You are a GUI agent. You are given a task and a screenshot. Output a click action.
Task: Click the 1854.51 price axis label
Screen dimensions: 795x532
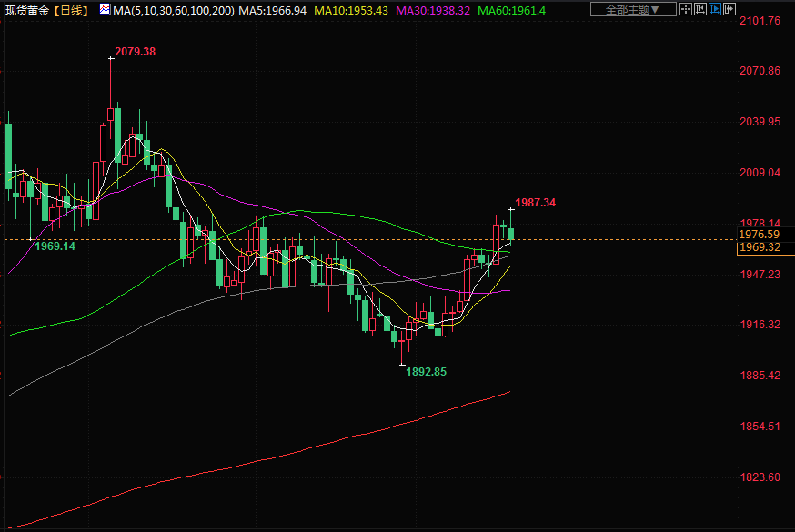coord(760,427)
